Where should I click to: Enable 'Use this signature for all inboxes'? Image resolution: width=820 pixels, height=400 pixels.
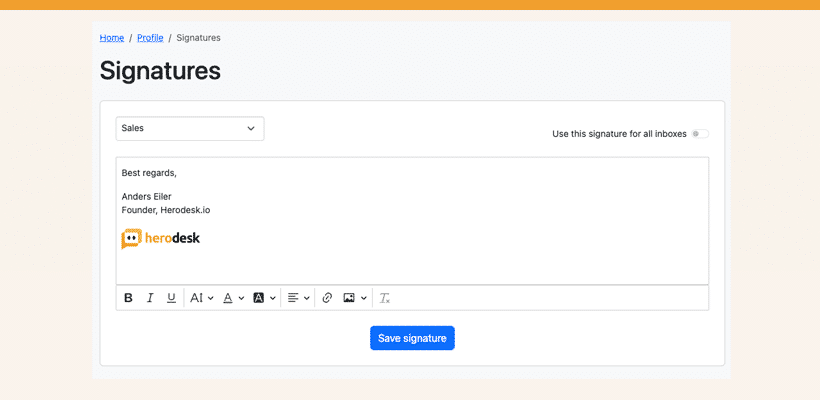pos(700,134)
